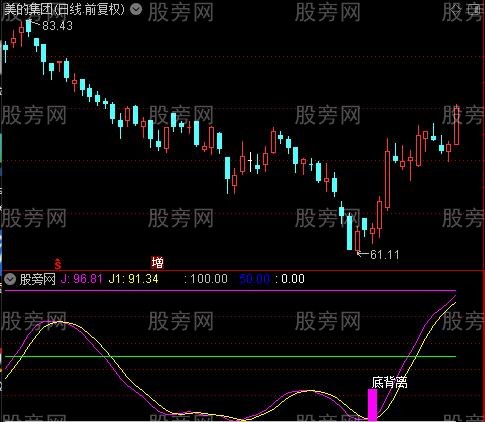Select the last red candlestick on right

(456, 125)
